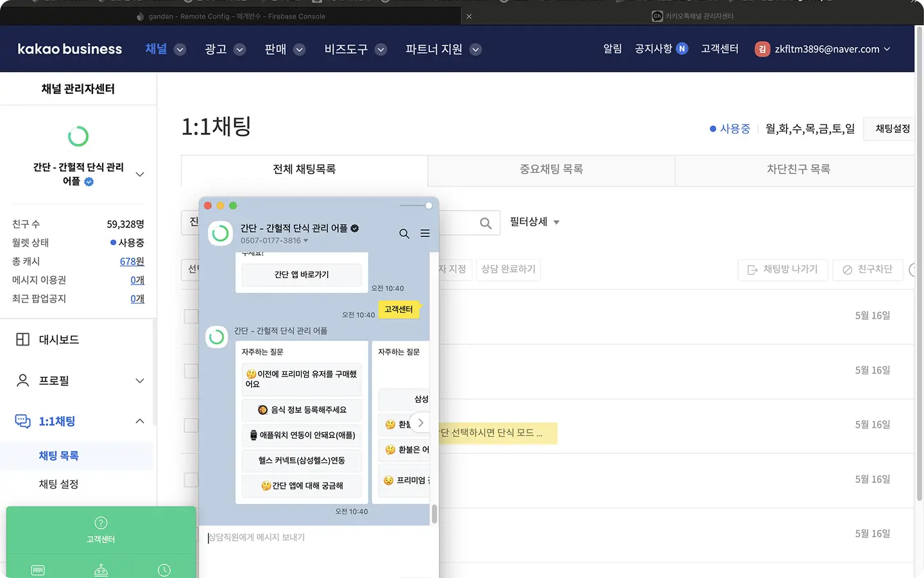The width and height of the screenshot is (924, 578).
Task: Switch to the 중요채팅 목록 tab
Action: (551, 170)
